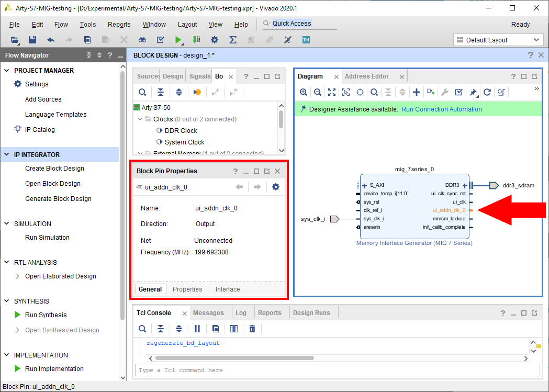Switch to Properties tab in Block Pin Properties
Screen dimensions: 549x392
pyautogui.click(x=187, y=289)
